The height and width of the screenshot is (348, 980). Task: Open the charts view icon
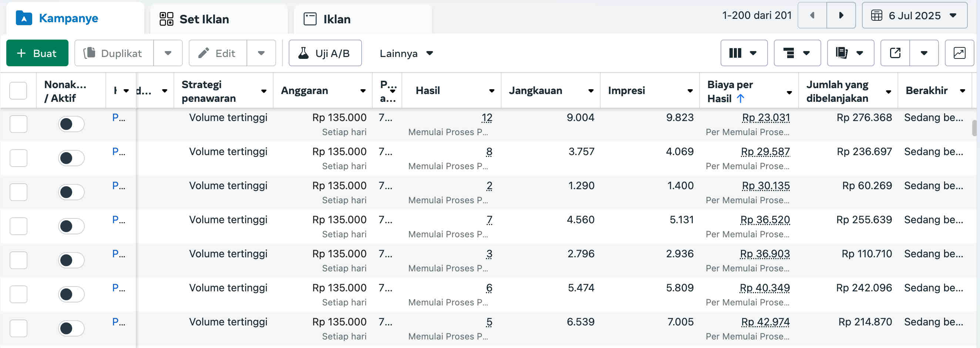959,53
